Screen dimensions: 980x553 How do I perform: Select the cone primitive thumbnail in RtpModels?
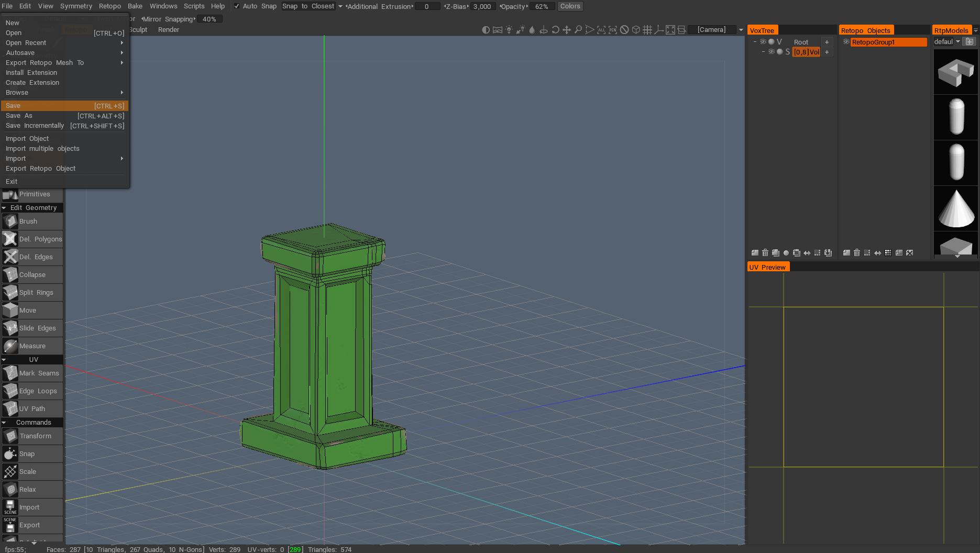point(956,208)
